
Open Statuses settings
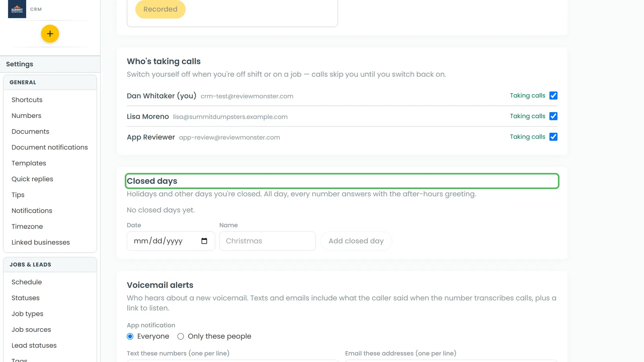coord(26,298)
